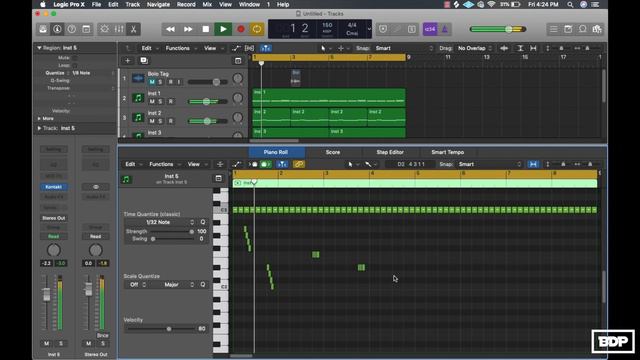Toggle Piano Roll MIDI Draw automation icon
640x360 pixels.
[237, 164]
